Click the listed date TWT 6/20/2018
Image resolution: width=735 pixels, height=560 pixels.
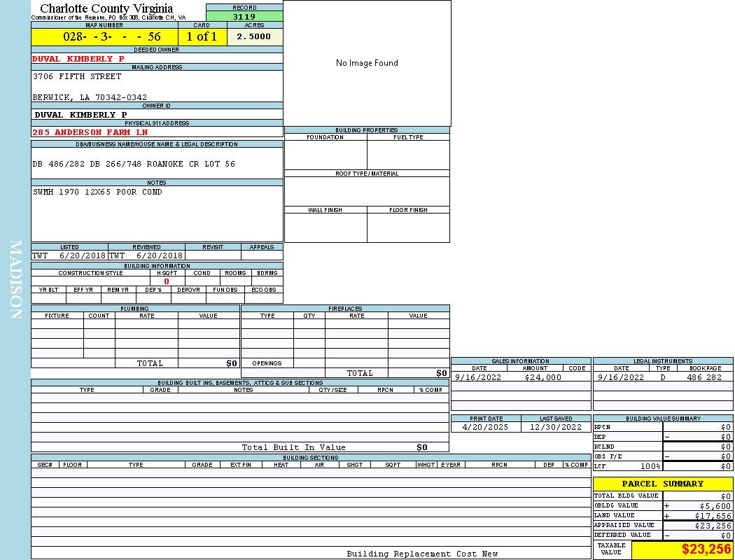click(69, 256)
